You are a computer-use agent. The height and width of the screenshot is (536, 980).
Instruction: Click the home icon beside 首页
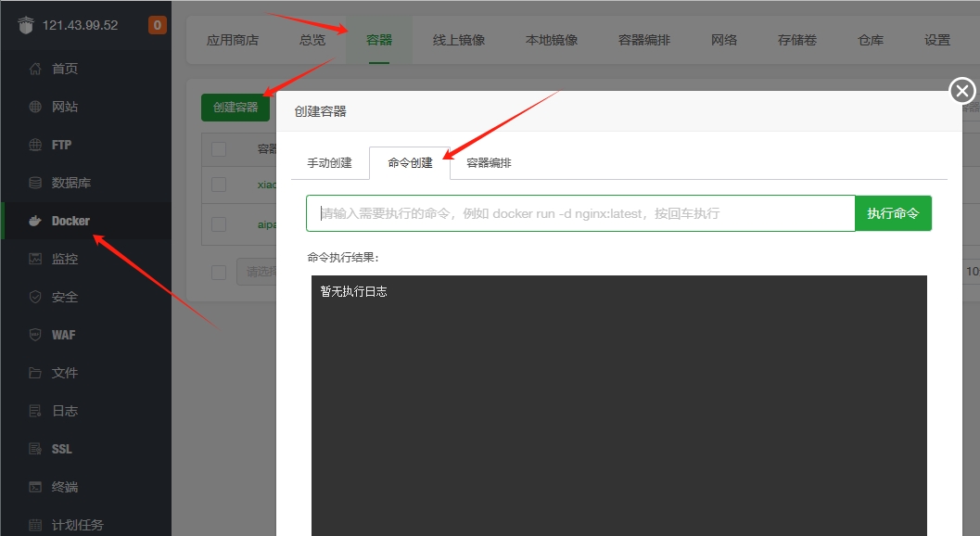[35, 69]
